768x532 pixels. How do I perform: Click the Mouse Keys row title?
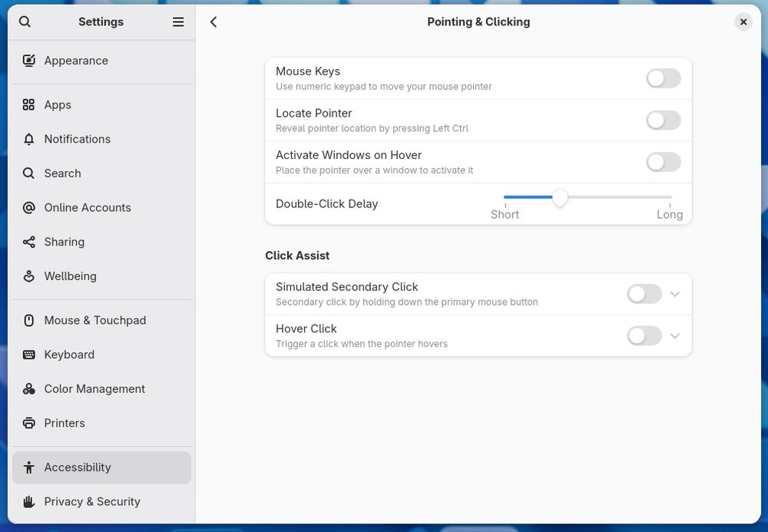click(308, 71)
